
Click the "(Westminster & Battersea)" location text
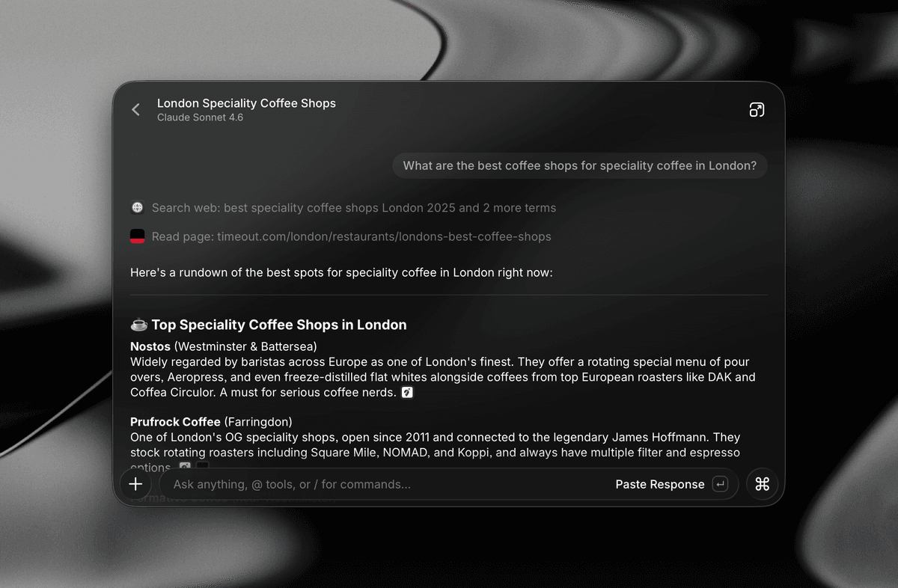point(245,346)
